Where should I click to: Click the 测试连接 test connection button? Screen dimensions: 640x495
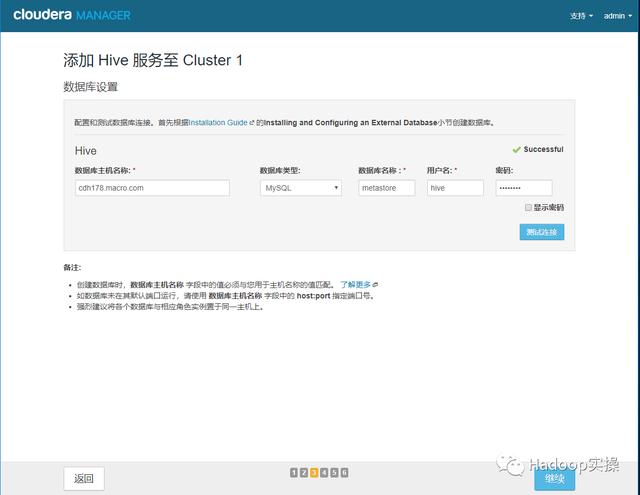coord(542,232)
